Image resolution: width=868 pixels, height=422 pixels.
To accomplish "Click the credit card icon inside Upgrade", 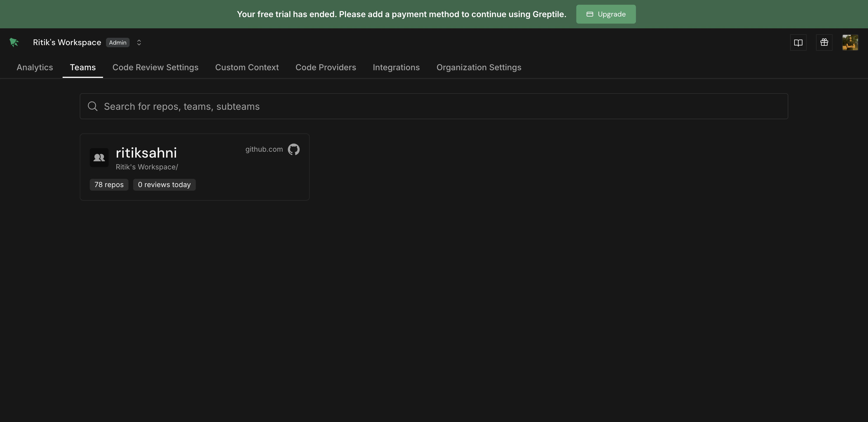I will 589,14.
